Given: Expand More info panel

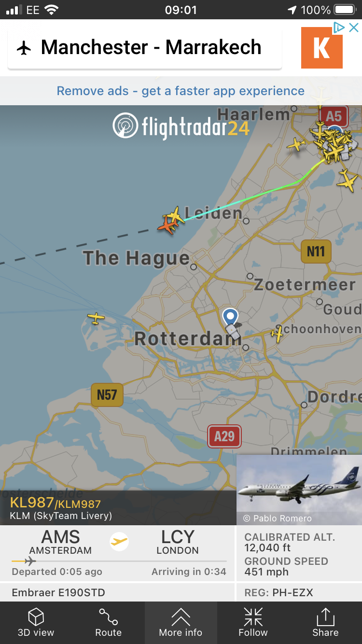Looking at the screenshot, I should click(x=181, y=622).
